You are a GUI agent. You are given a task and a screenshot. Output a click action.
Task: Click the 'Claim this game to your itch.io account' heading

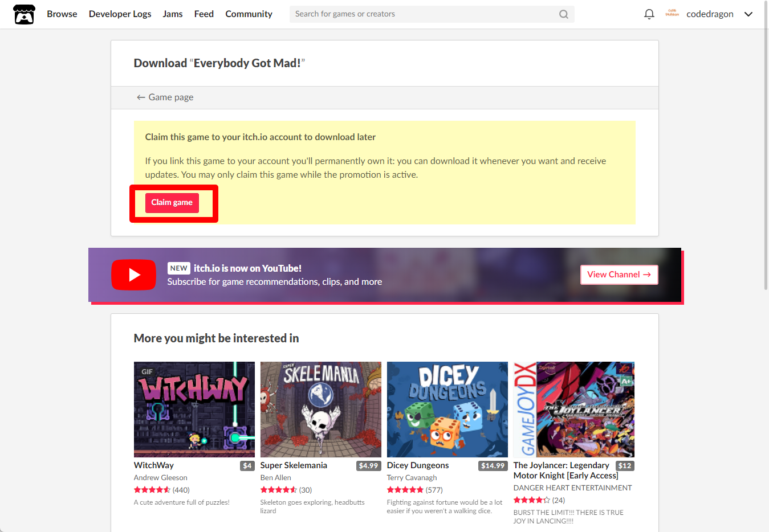pos(261,137)
